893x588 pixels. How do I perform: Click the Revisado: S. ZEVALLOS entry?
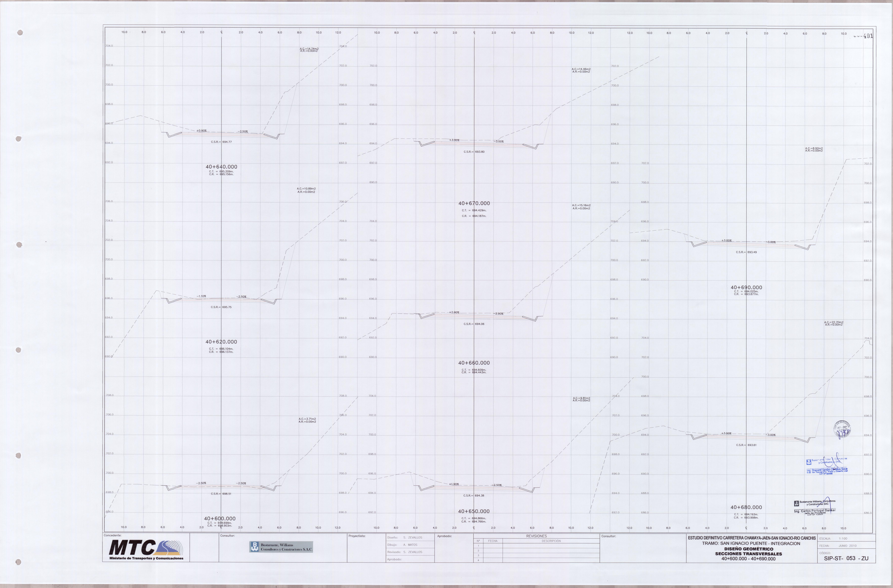point(405,552)
